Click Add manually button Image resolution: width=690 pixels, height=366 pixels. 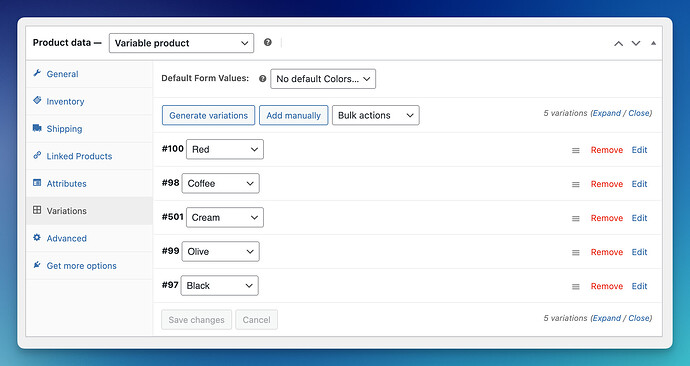[294, 115]
